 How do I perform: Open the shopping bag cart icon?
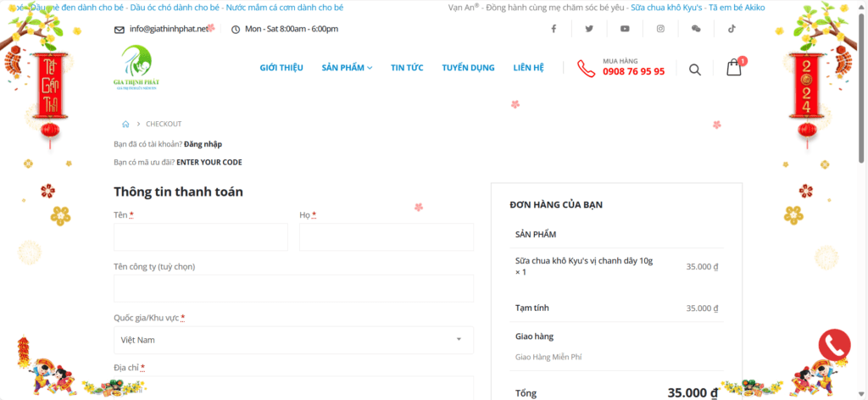coord(734,69)
